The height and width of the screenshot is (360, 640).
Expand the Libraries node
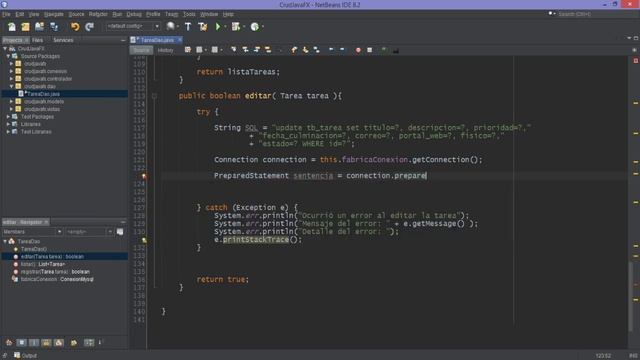coord(8,124)
